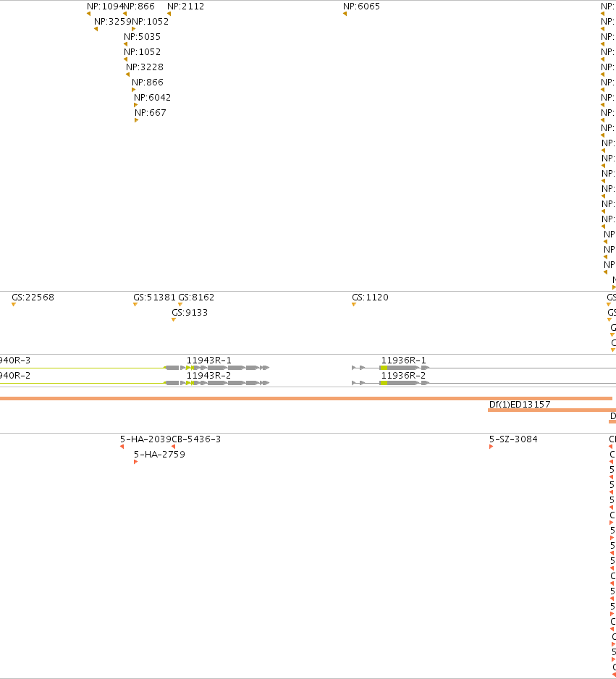Click the triangle marker under NP:6065
The width and height of the screenshot is (616, 679).
pyautogui.click(x=345, y=14)
